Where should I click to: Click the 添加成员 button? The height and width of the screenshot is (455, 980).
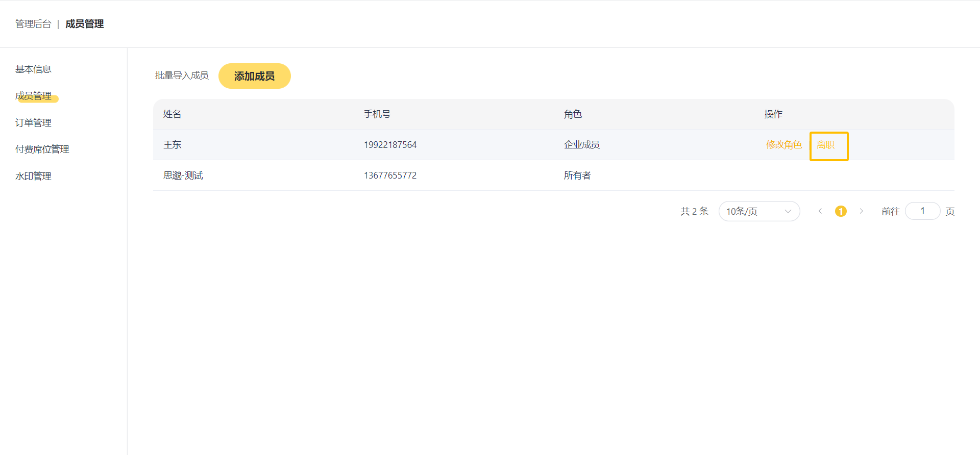pyautogui.click(x=254, y=76)
